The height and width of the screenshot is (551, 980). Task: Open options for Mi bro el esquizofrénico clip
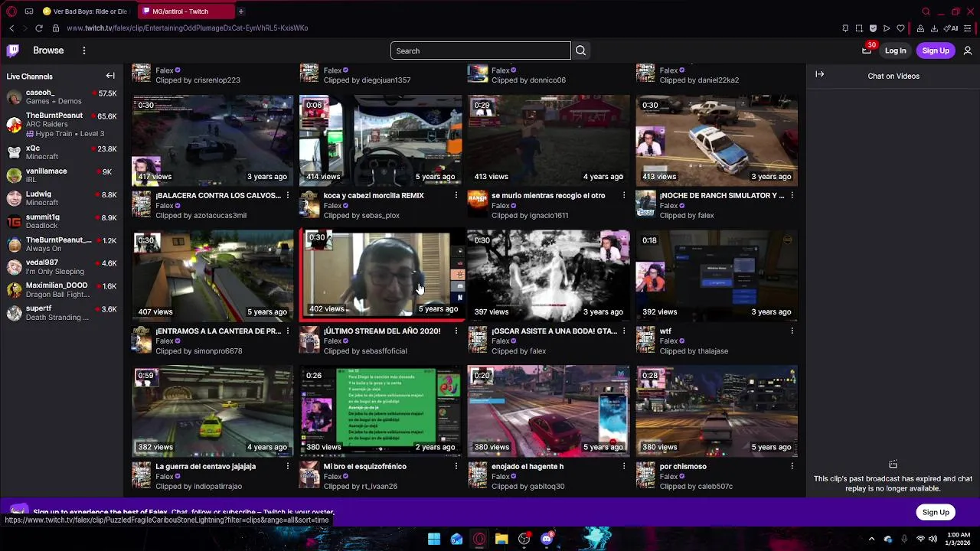click(456, 466)
